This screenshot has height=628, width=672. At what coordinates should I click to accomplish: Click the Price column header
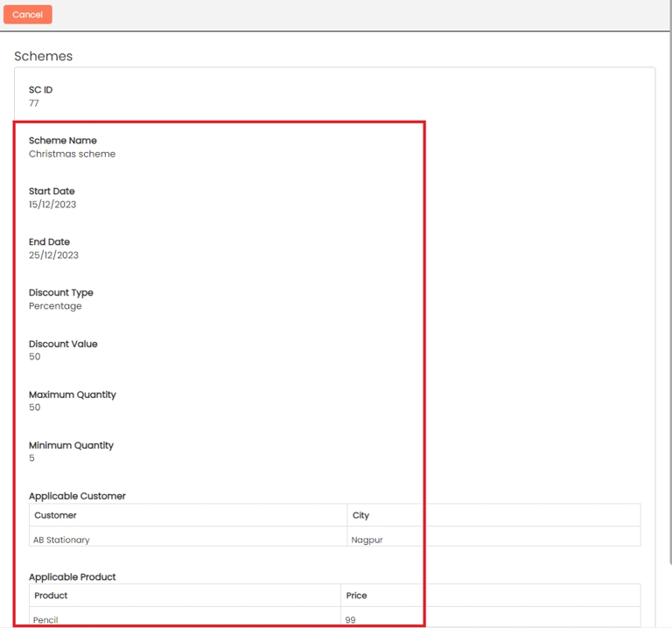[x=356, y=596]
